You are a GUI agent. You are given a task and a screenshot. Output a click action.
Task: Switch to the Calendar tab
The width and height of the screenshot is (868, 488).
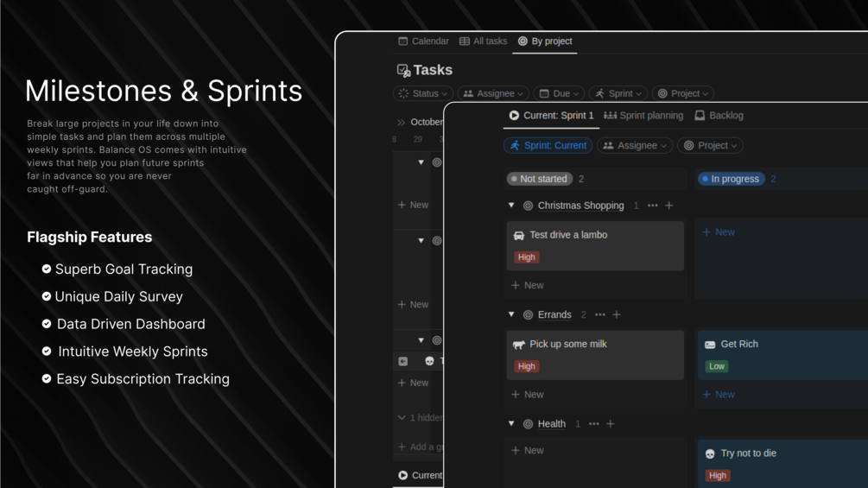coord(423,41)
